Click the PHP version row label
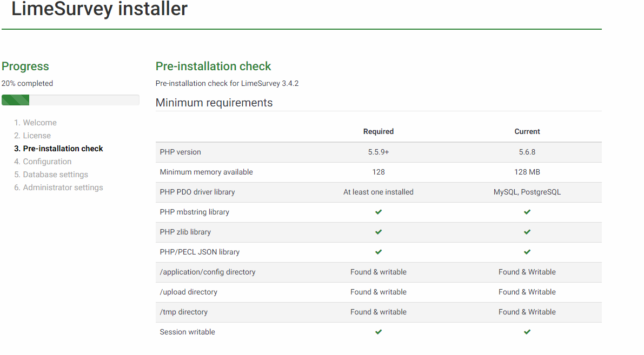 coord(181,152)
